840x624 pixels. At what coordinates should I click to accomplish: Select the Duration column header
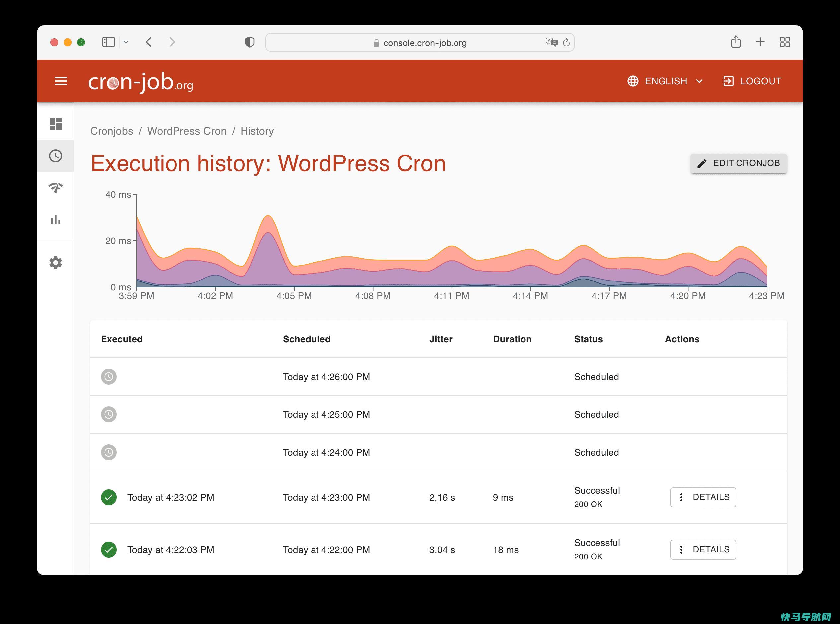click(x=512, y=339)
